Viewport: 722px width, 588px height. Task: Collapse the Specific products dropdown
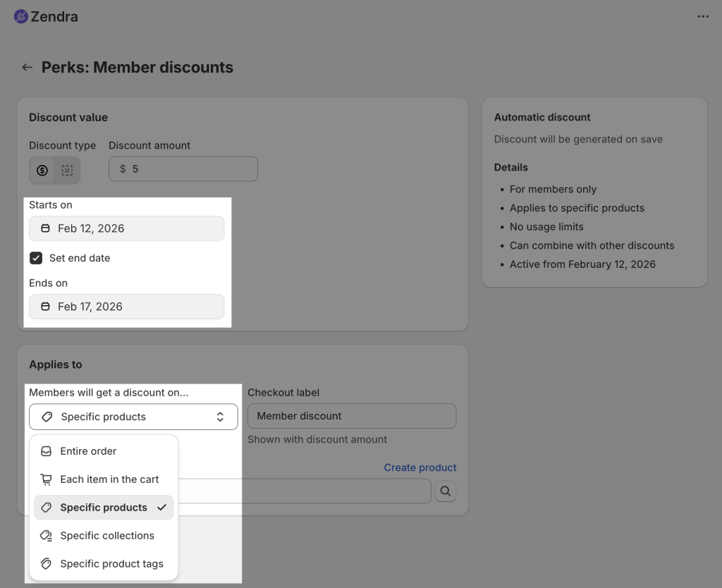[x=133, y=417]
